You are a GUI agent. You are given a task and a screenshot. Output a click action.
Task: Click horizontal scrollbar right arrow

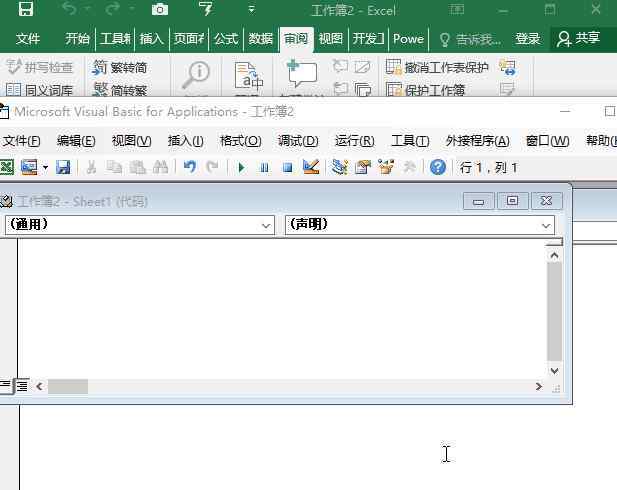[539, 386]
